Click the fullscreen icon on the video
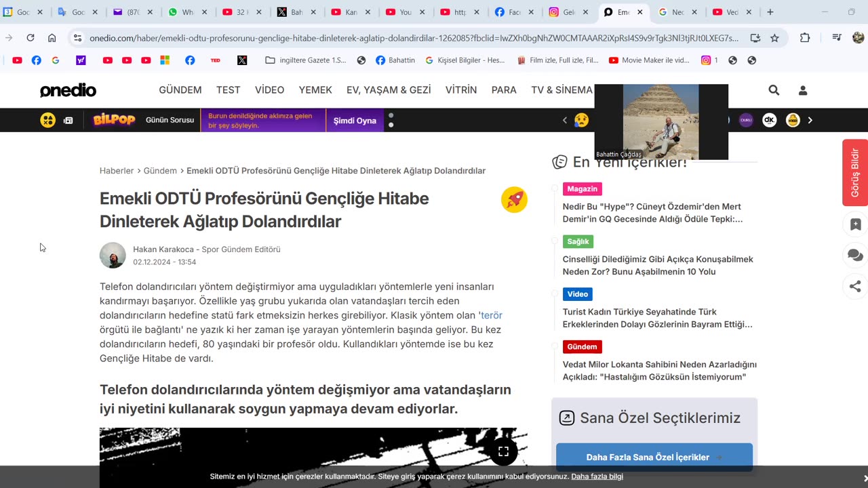The width and height of the screenshot is (868, 488). (x=504, y=451)
